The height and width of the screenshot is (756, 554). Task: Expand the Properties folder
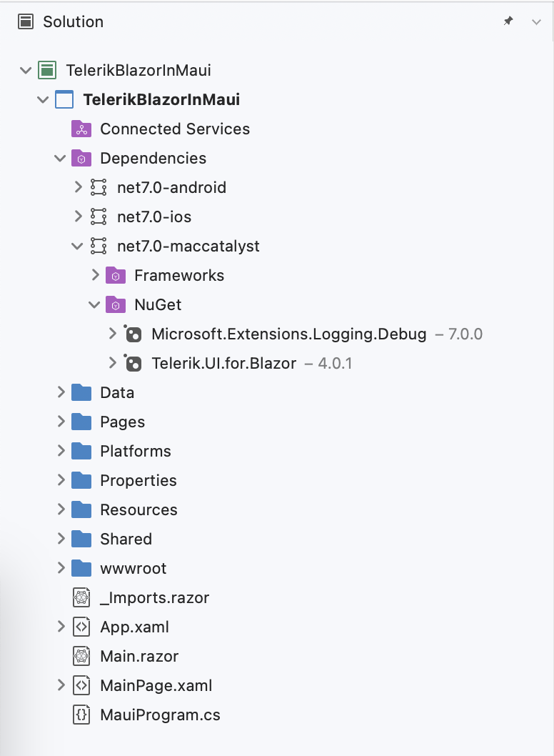(x=61, y=480)
